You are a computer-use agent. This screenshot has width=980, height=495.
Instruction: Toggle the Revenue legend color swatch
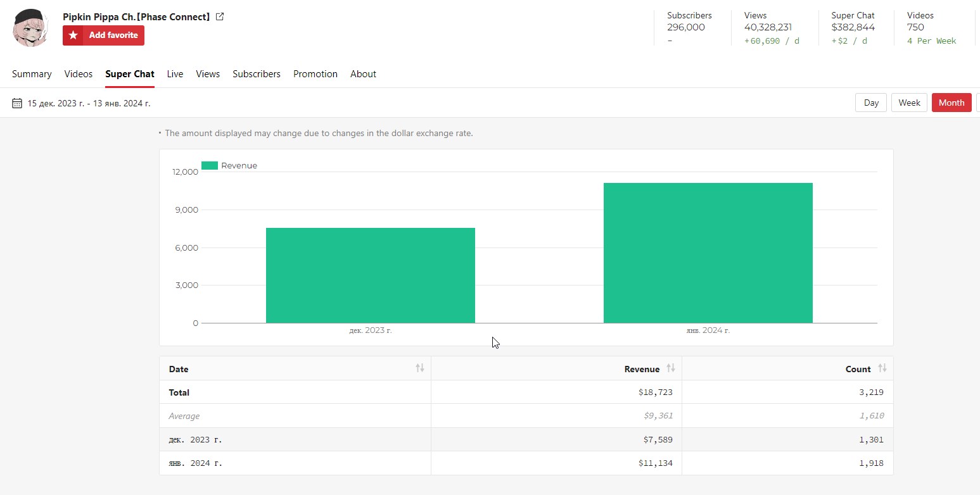(x=210, y=165)
